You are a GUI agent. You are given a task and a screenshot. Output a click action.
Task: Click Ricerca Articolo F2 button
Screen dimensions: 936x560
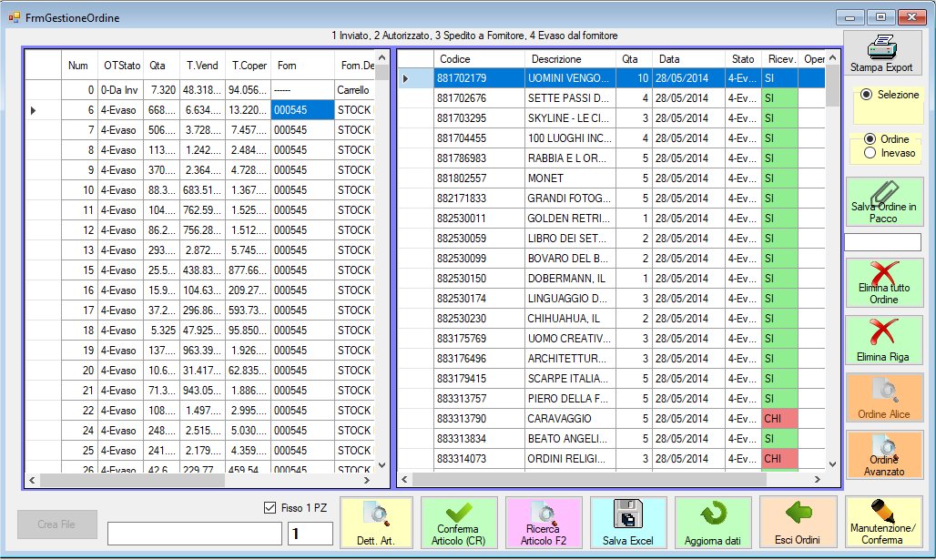544,523
